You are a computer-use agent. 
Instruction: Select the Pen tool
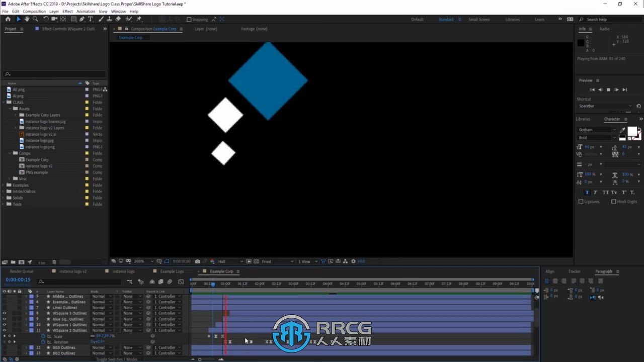coord(82,19)
